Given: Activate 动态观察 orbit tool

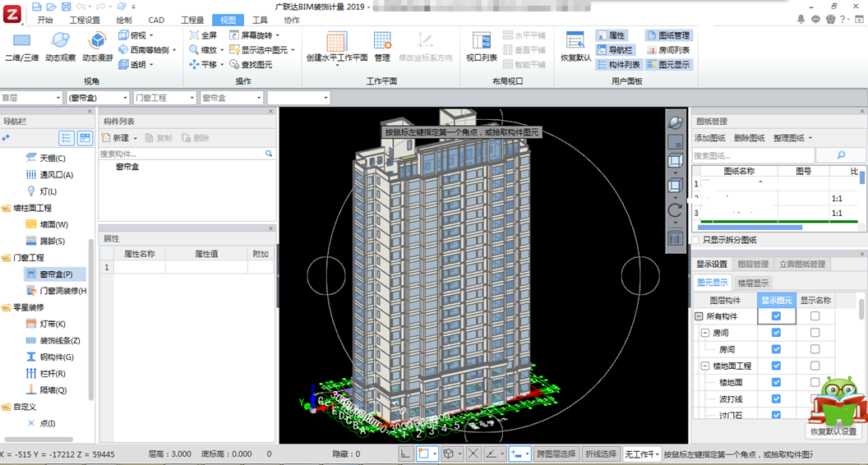Looking at the screenshot, I should pos(60,47).
